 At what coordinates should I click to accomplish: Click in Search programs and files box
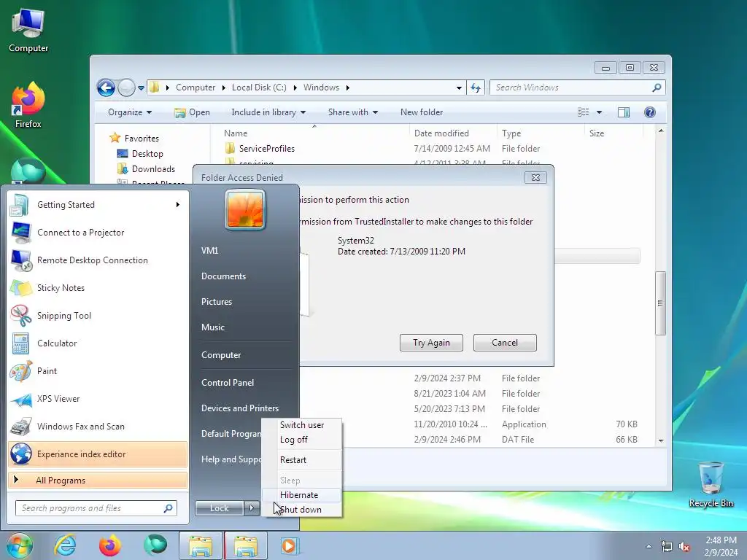click(x=96, y=508)
